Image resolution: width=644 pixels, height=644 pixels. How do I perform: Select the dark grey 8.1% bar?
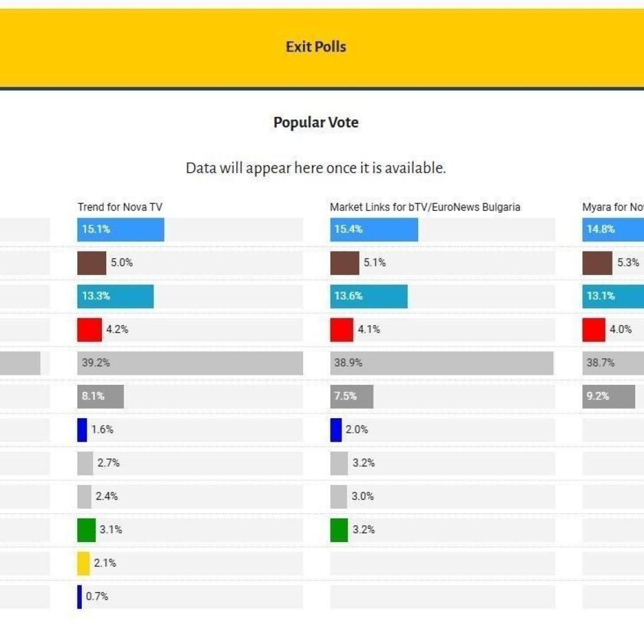pyautogui.click(x=101, y=396)
